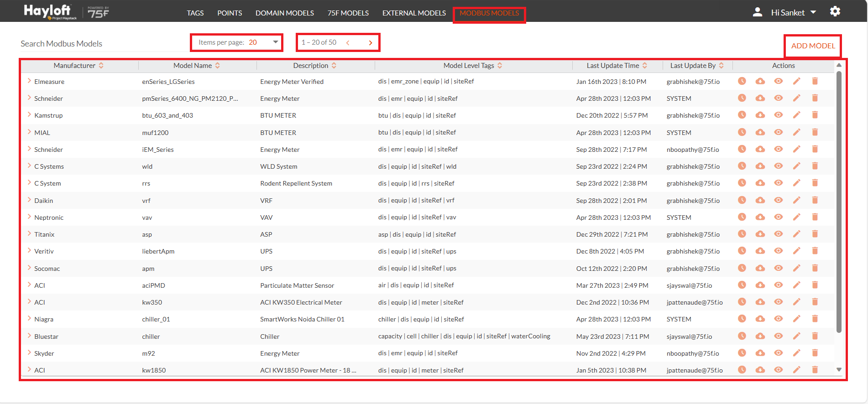
Task: Click cloud upload icon for Titanix asp
Action: (760, 234)
